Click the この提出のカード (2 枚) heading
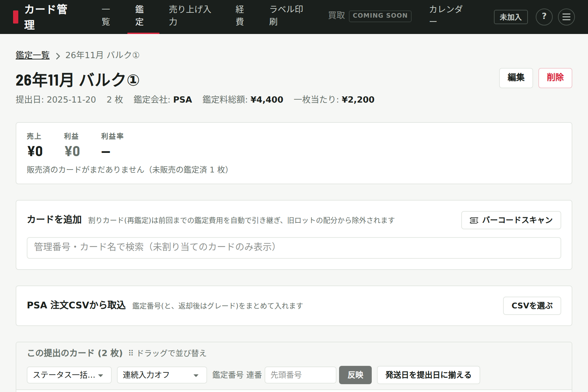This screenshot has height=392, width=588. [x=75, y=353]
